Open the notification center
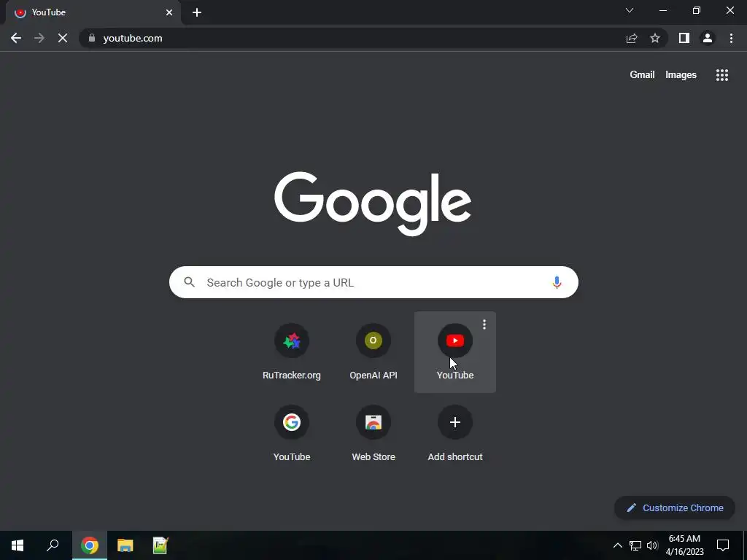 tap(723, 545)
